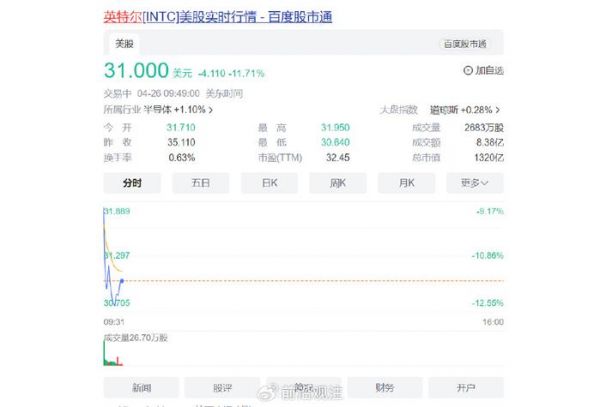The height and width of the screenshot is (407, 600).
Task: Open the 财务 financials tab
Action: click(x=384, y=387)
